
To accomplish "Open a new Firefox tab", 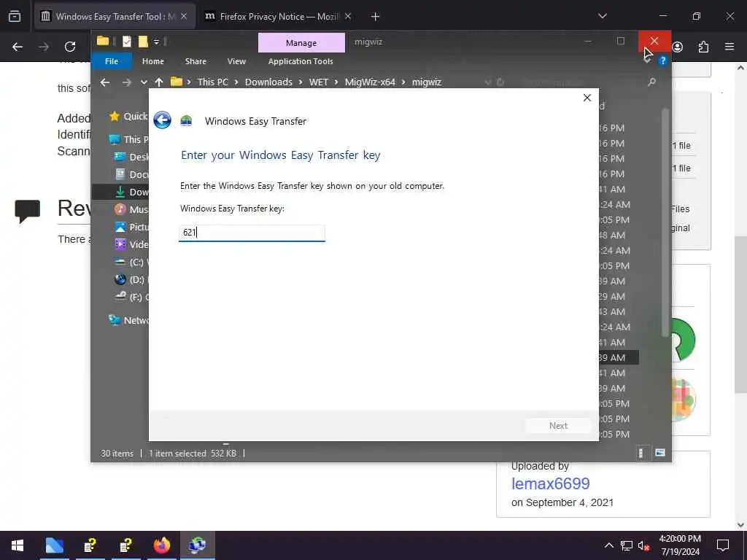I will click(375, 17).
